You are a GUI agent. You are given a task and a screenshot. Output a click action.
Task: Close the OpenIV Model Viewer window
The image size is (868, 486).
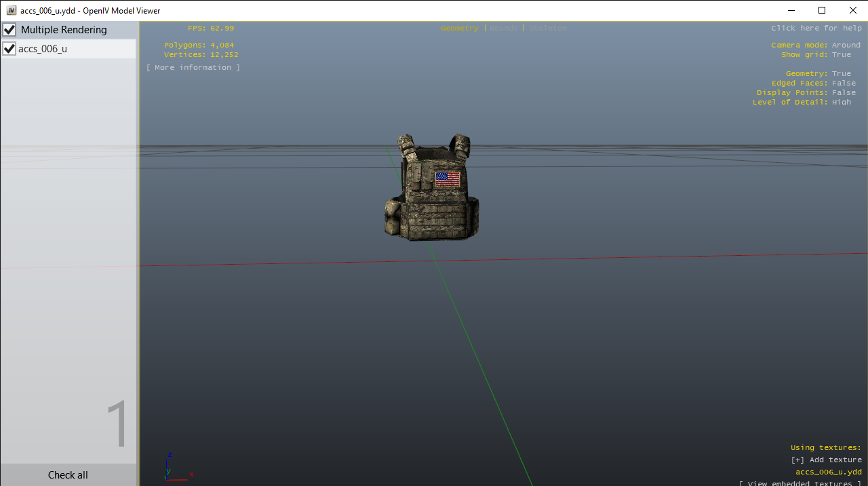click(852, 11)
